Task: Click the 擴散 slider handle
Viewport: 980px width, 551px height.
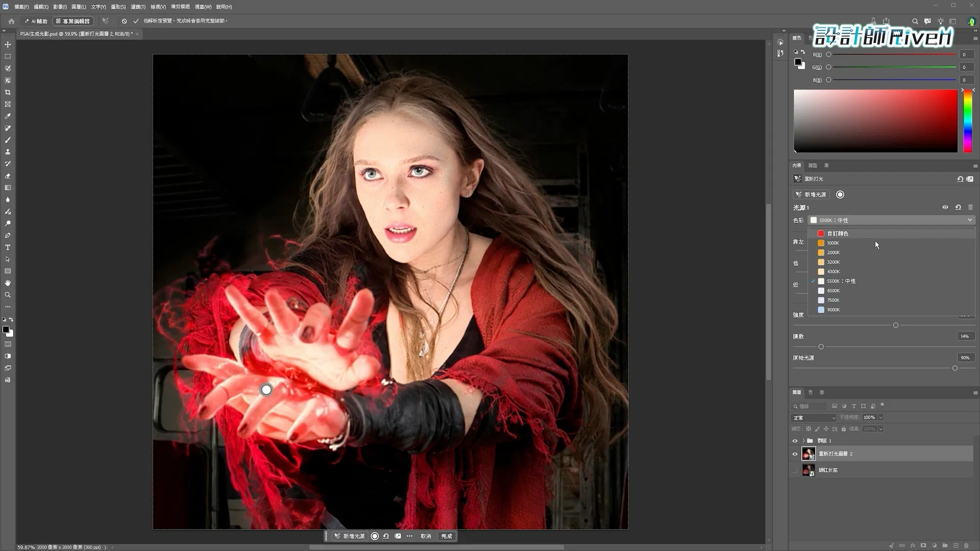Action: [x=821, y=347]
